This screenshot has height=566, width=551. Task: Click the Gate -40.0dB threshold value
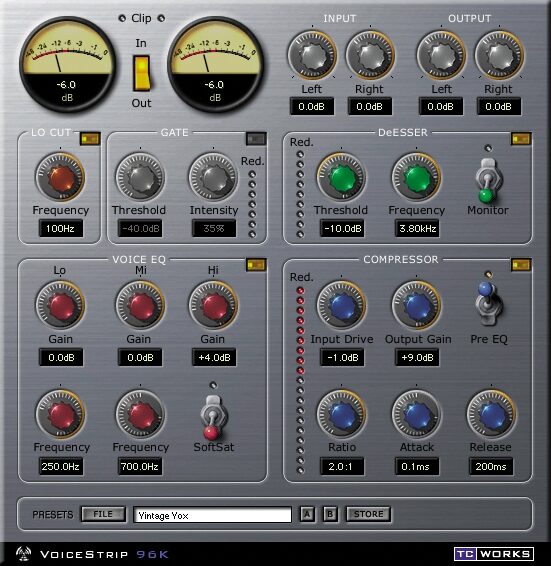click(x=140, y=228)
